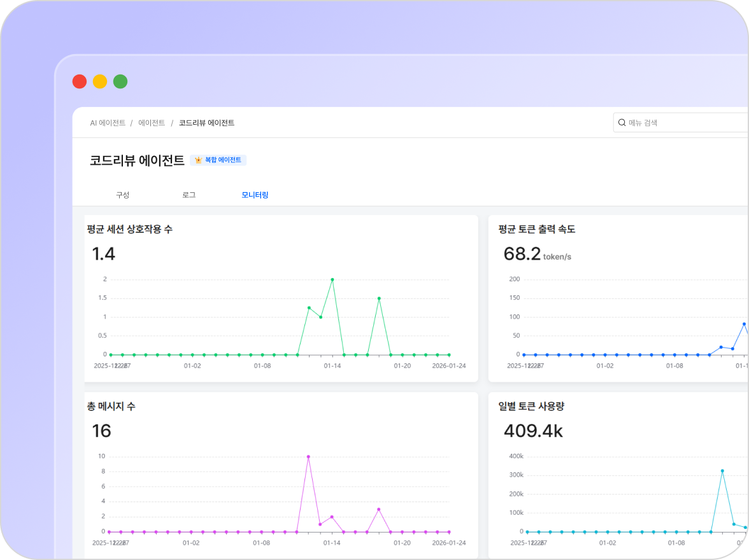Switch to the 구성 tab
The height and width of the screenshot is (560, 749).
(122, 195)
